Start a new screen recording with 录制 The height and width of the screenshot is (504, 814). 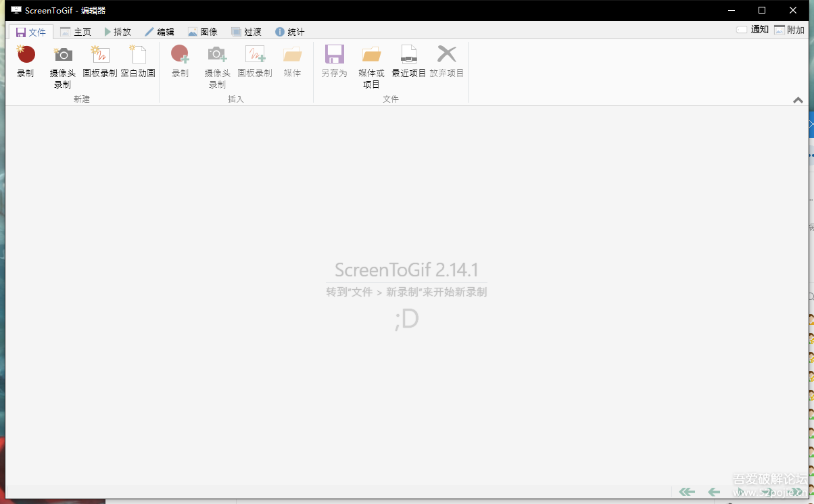point(26,61)
